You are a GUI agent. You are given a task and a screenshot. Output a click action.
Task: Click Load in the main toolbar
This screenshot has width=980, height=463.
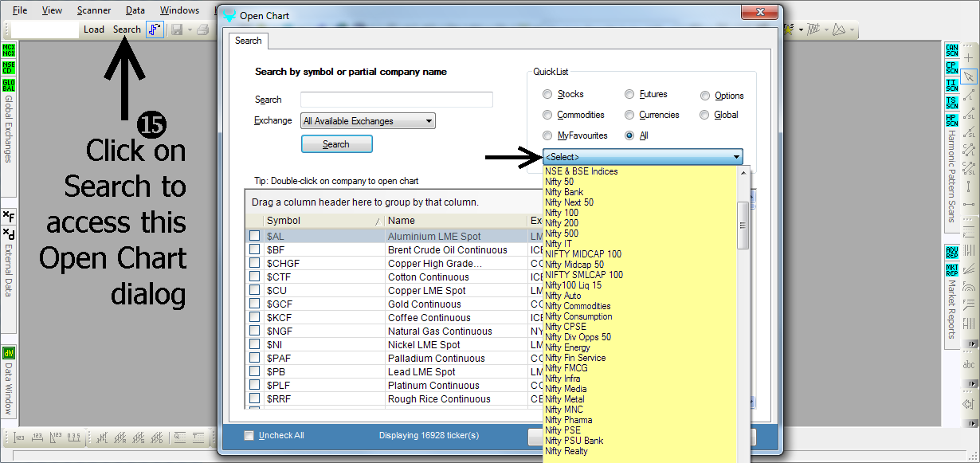coord(94,29)
